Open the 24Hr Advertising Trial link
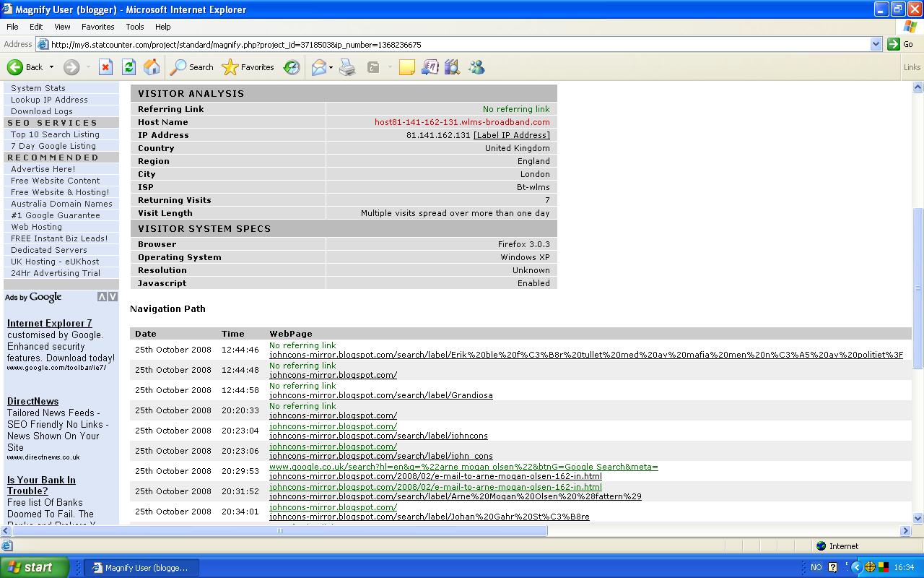Screen dimensions: 924x578 [56, 273]
